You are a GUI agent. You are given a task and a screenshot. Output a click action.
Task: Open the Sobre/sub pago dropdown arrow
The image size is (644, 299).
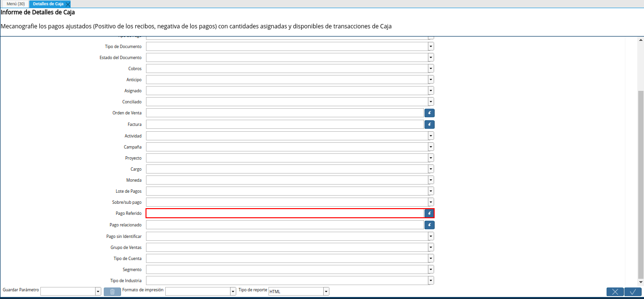pos(431,202)
